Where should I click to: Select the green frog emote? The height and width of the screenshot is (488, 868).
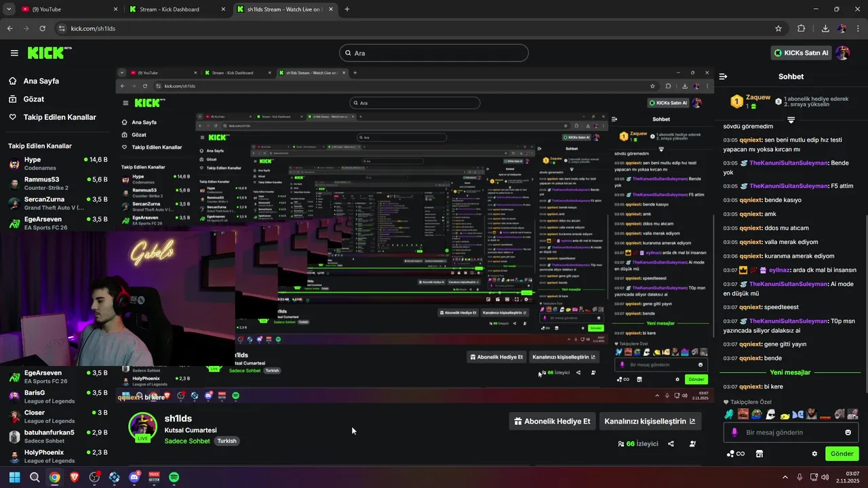pyautogui.click(x=757, y=414)
